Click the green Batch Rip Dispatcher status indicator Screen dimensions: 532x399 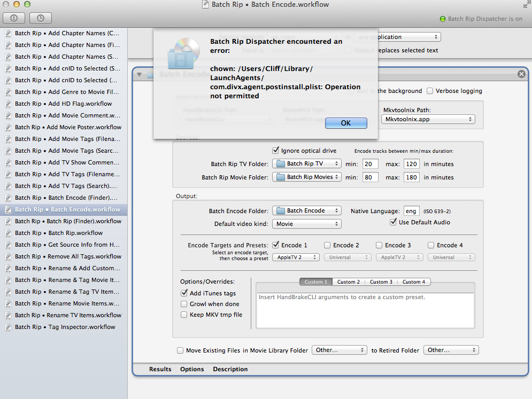(x=442, y=19)
